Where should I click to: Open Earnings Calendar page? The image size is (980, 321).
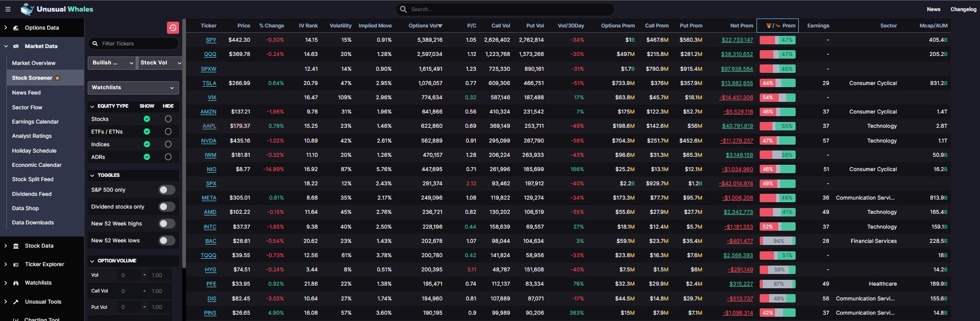(35, 121)
